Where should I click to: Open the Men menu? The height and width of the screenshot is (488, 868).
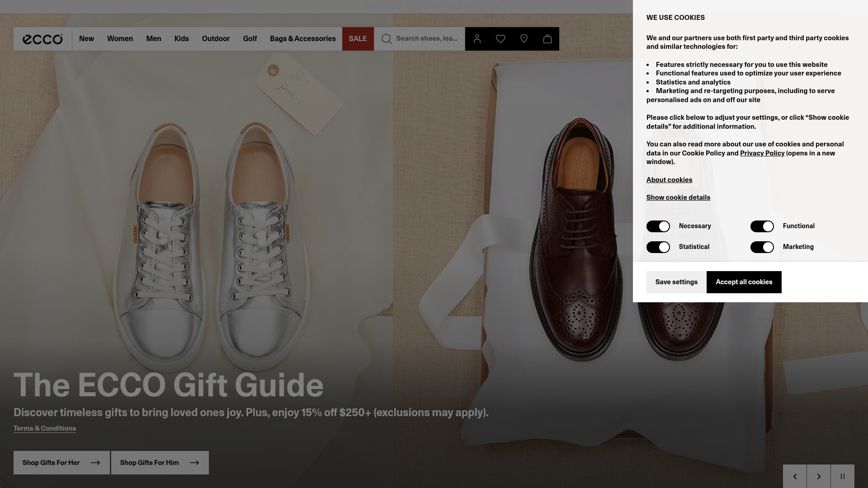click(154, 39)
